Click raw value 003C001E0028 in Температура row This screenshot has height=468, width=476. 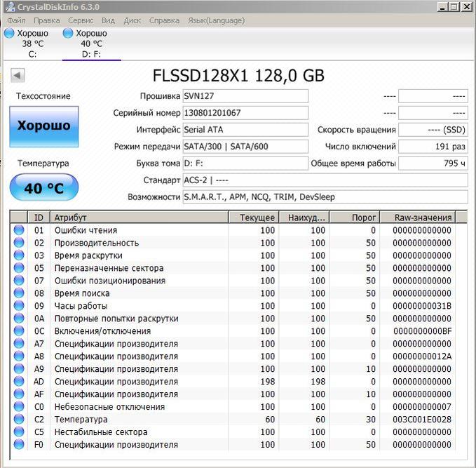tap(422, 419)
